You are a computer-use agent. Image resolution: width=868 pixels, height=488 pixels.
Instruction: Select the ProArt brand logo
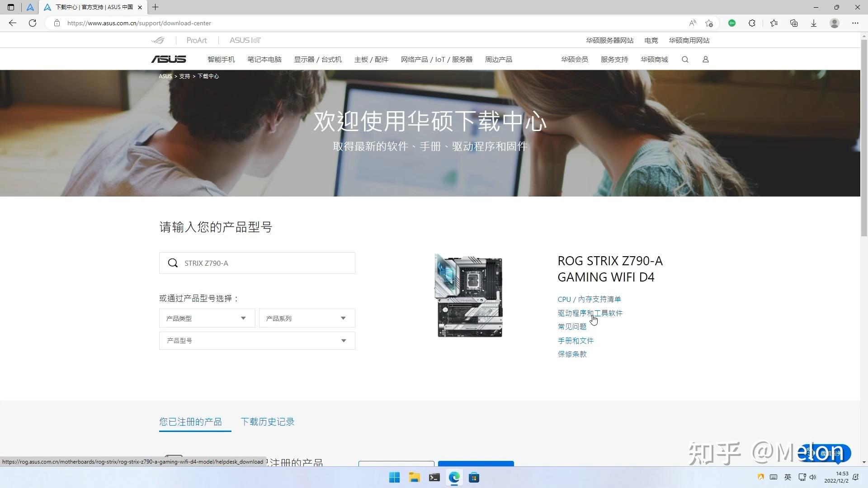point(196,40)
